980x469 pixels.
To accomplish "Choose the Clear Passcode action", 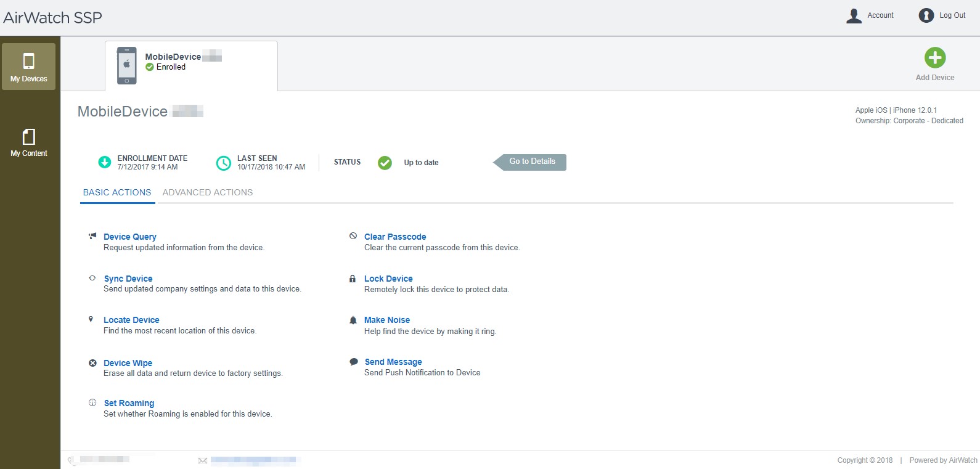I will point(394,237).
